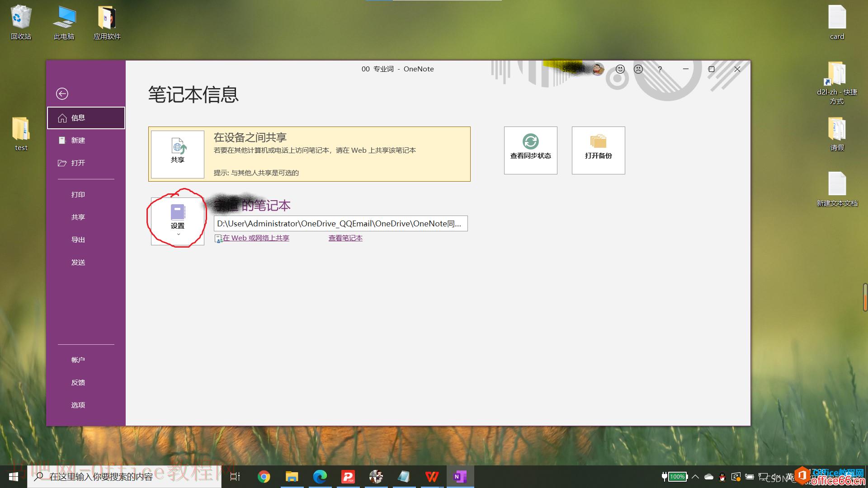Viewport: 868px width, 488px height.
Task: Click the notebook path field
Action: [x=341, y=224]
